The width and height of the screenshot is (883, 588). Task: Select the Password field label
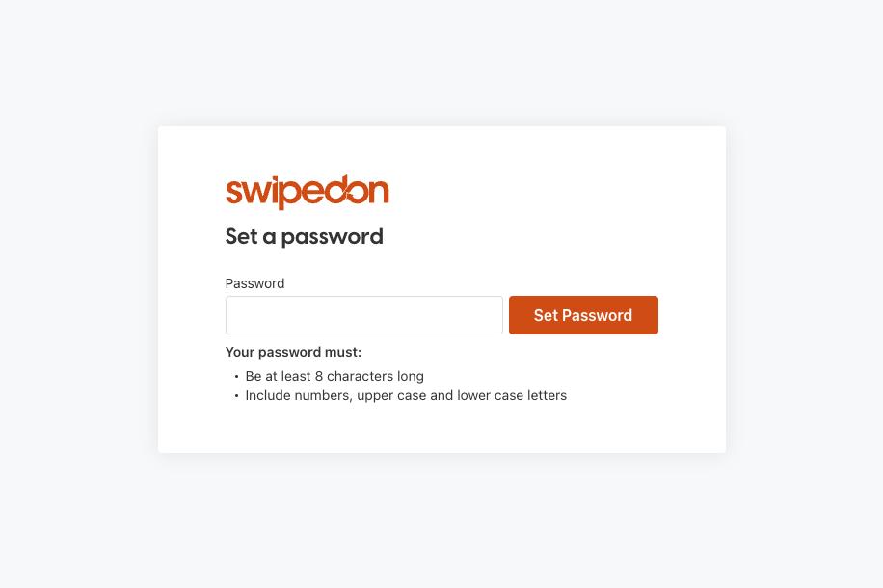click(254, 283)
